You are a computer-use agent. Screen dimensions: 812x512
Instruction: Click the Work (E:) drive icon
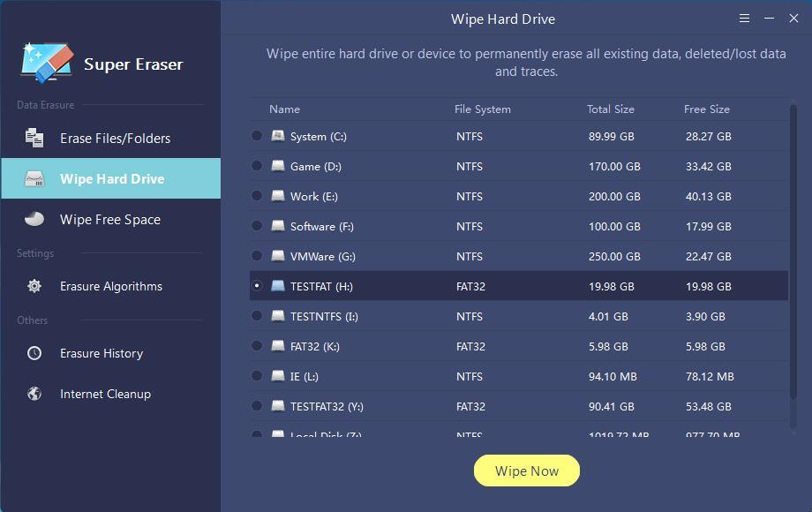point(278,196)
